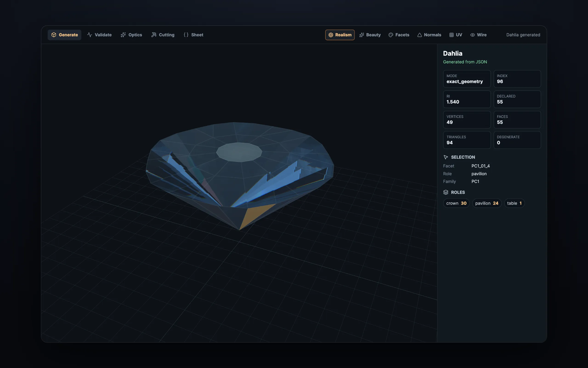
Task: Open the Sheet tab
Action: (193, 35)
